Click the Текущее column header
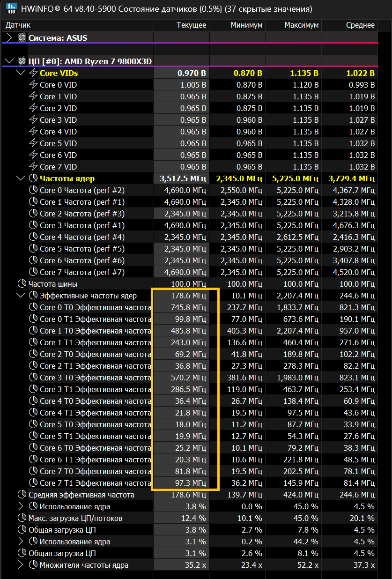 tap(192, 25)
